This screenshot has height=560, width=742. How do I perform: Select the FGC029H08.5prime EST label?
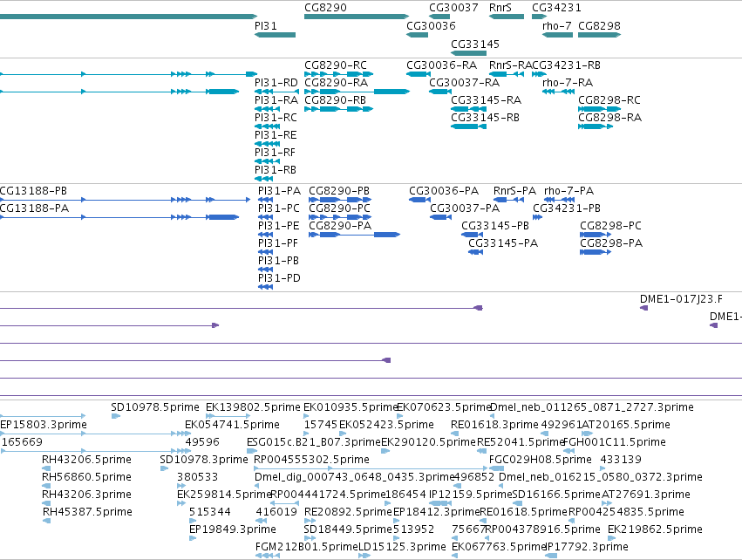tap(540, 460)
